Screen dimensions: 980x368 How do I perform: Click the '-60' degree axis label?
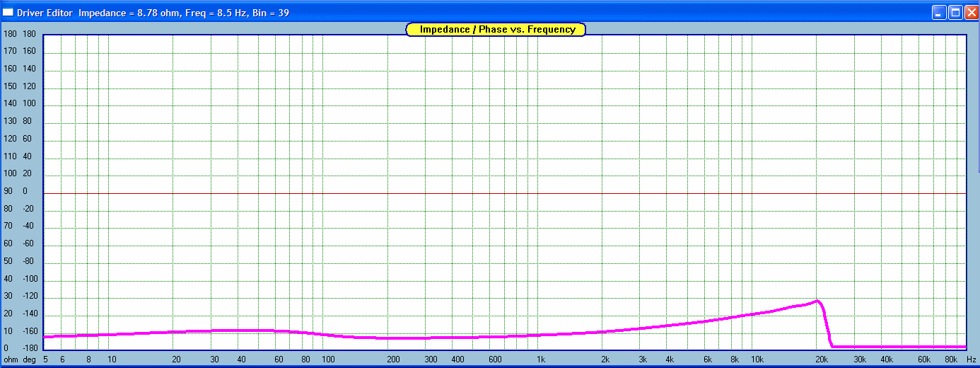click(28, 244)
